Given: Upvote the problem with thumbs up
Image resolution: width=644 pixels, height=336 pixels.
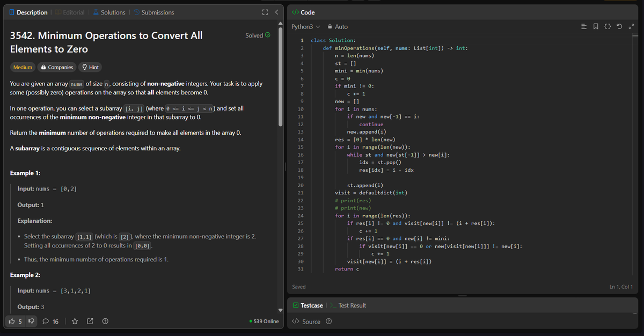Looking at the screenshot, I should 14,322.
